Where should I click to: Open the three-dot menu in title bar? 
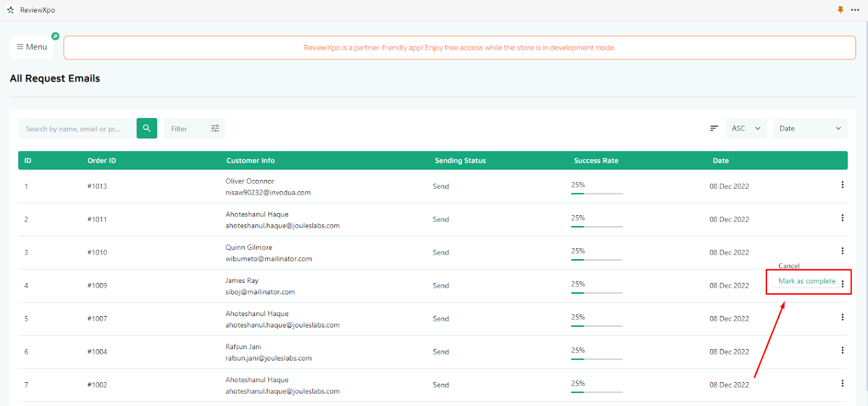click(855, 10)
